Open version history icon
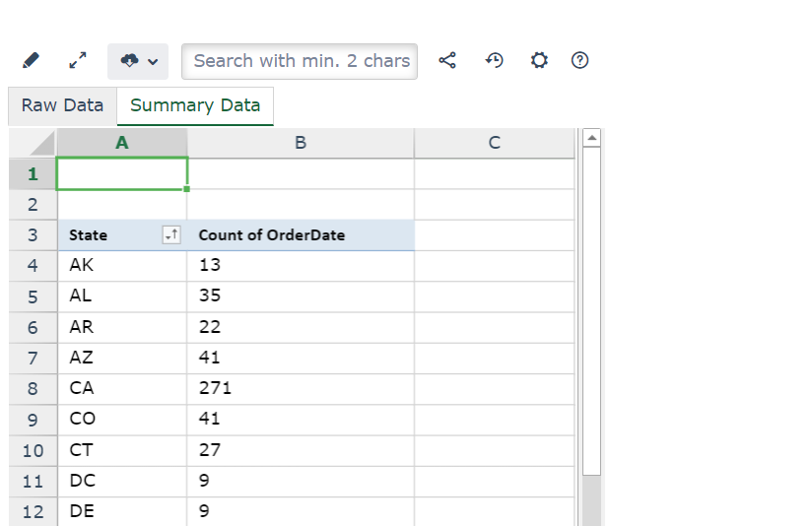The width and height of the screenshot is (812, 526). click(494, 60)
